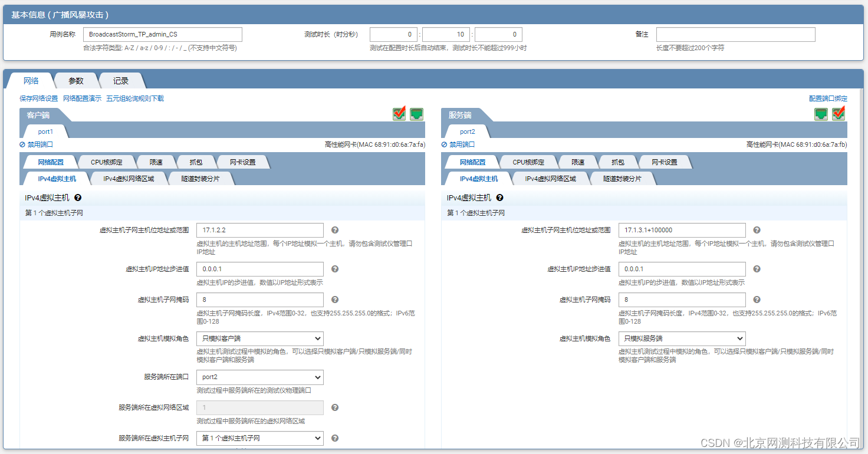Click the red checkmark icon in 服务端 panel
The height and width of the screenshot is (454, 868).
click(839, 114)
